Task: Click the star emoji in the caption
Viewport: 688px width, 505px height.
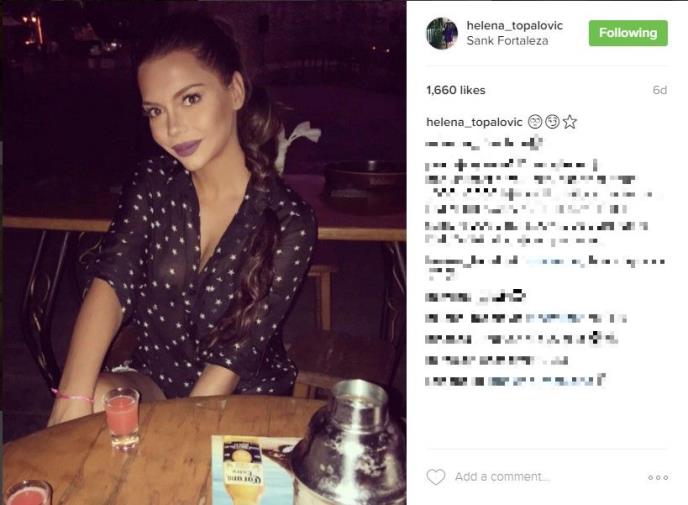Action: pos(570,122)
